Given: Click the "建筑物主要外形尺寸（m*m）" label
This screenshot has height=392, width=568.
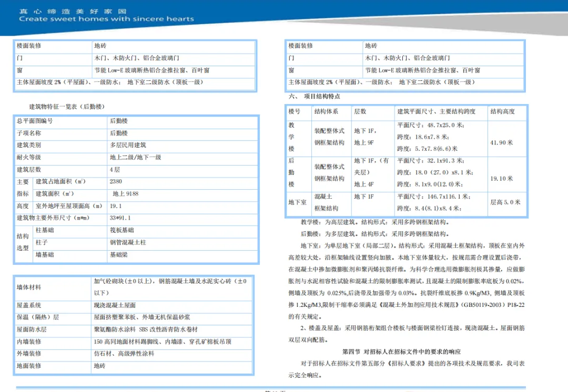Looking at the screenshot, I should tap(53, 218).
